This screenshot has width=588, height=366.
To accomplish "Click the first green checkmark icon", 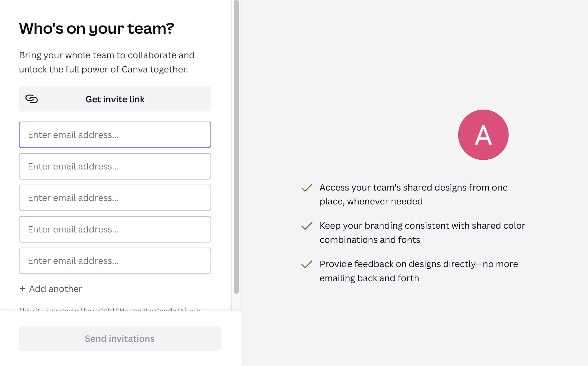I will click(x=307, y=188).
